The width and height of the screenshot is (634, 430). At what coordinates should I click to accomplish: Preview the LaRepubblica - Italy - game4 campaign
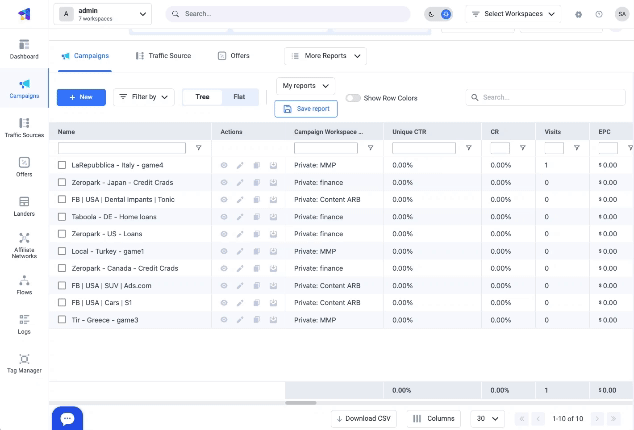pos(224,165)
